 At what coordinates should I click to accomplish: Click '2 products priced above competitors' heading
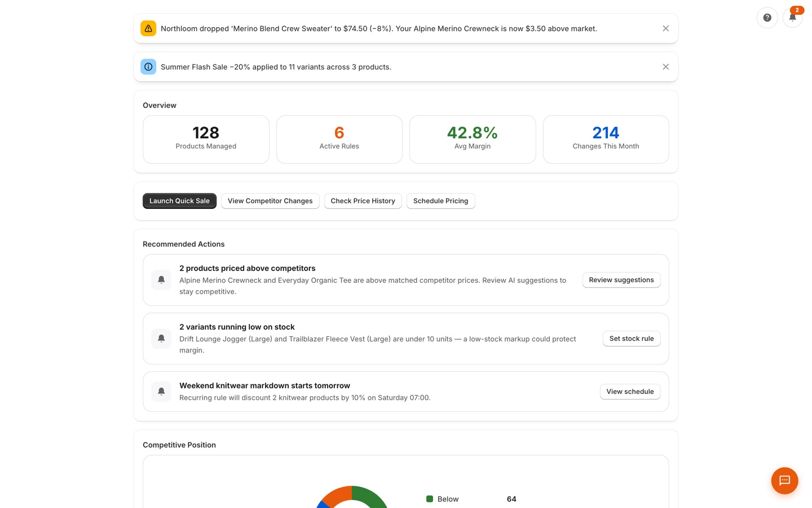click(x=247, y=268)
